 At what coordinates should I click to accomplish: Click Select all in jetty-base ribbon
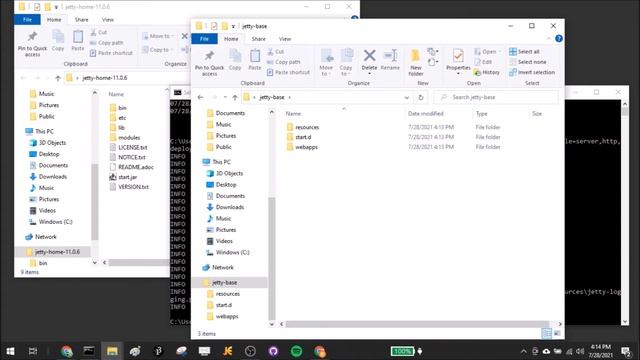pos(524,52)
